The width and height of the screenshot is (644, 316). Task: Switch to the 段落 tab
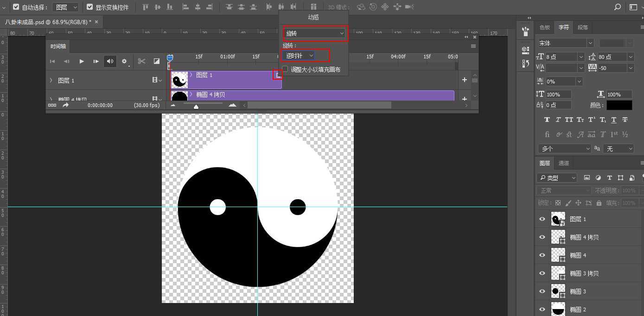click(x=582, y=27)
